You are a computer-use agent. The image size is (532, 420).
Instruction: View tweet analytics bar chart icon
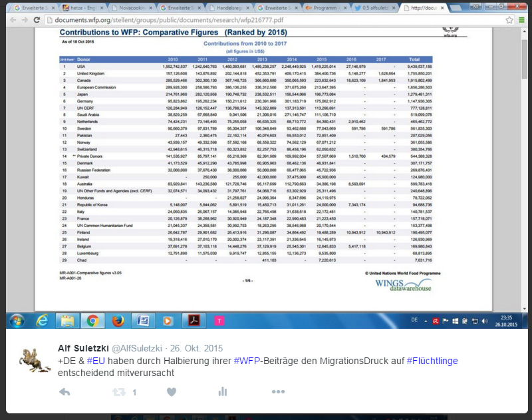click(223, 392)
